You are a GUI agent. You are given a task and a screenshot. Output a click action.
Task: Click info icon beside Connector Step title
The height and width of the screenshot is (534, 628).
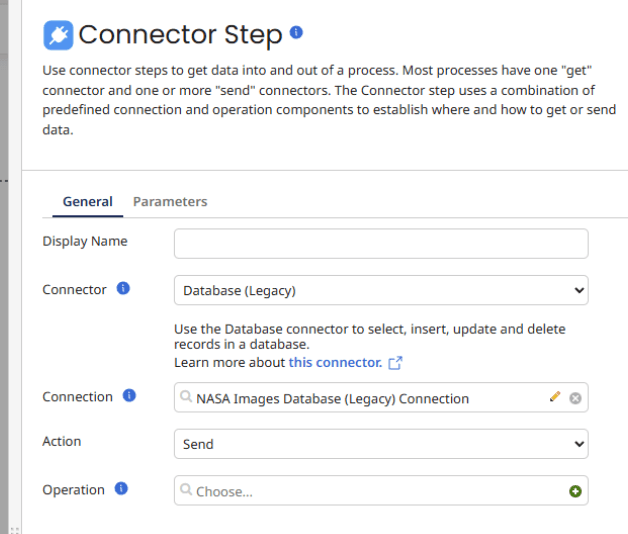click(x=296, y=33)
